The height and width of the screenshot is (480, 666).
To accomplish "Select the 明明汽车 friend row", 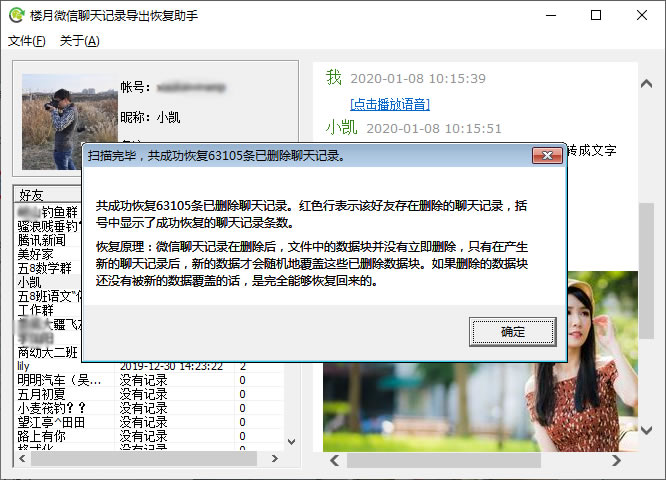I will point(150,380).
